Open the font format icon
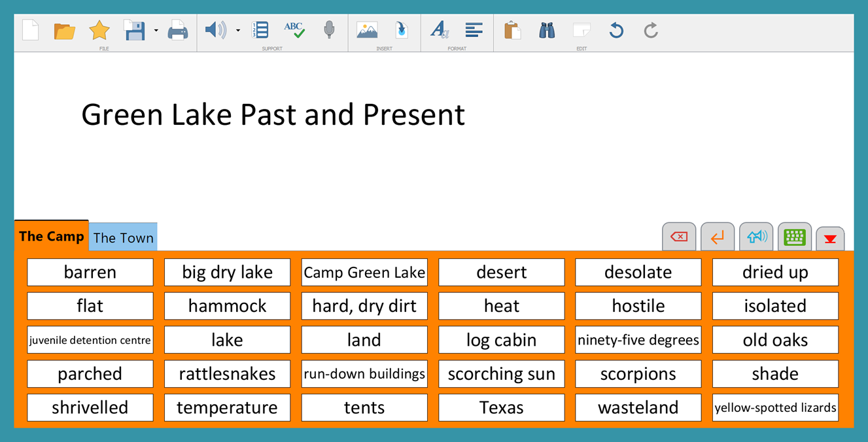 439,30
